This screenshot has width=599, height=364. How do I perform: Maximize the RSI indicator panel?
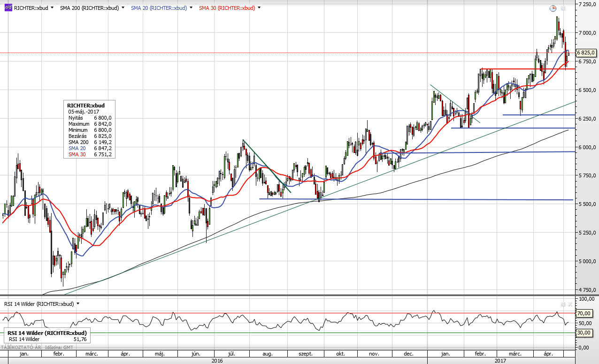(563, 304)
